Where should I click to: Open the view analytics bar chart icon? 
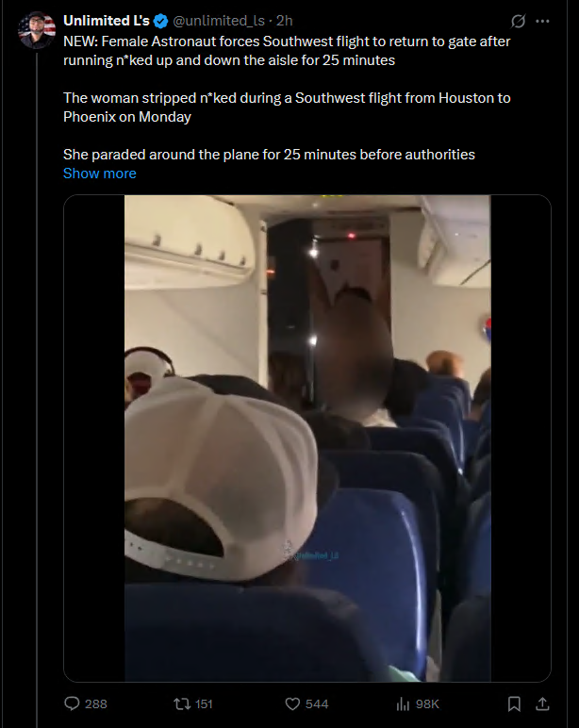click(x=402, y=704)
